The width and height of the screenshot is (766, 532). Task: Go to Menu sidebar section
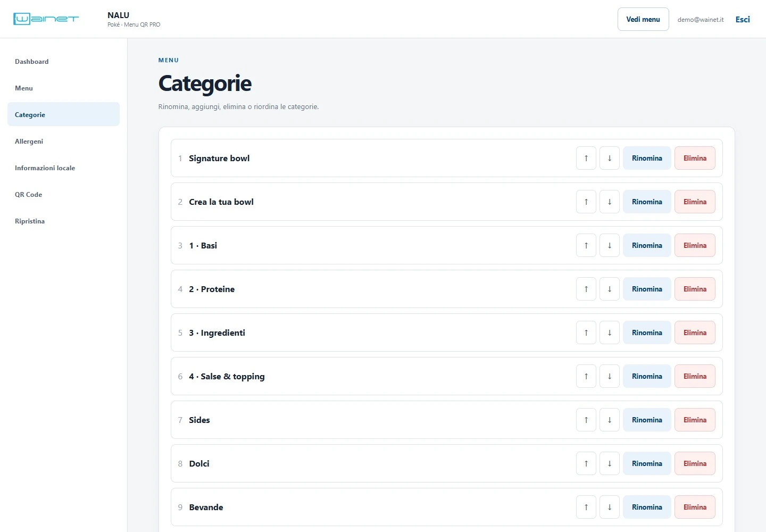63,88
